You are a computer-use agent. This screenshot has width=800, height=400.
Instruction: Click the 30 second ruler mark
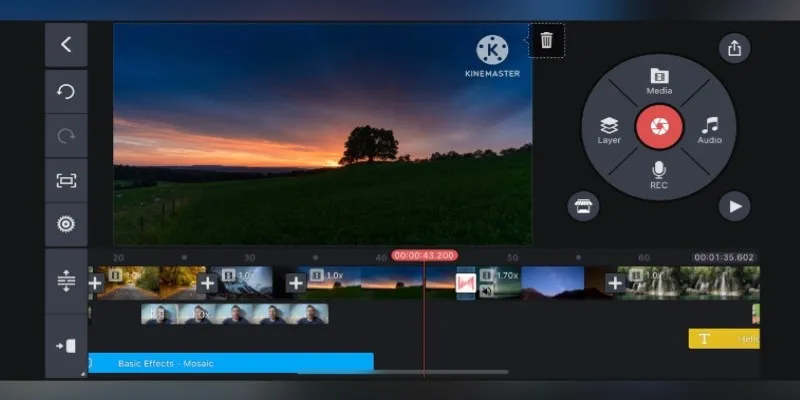tap(249, 258)
